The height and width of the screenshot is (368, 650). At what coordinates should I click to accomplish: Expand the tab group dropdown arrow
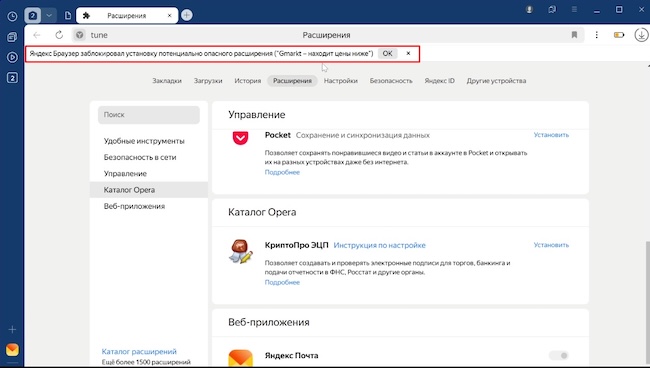point(49,16)
